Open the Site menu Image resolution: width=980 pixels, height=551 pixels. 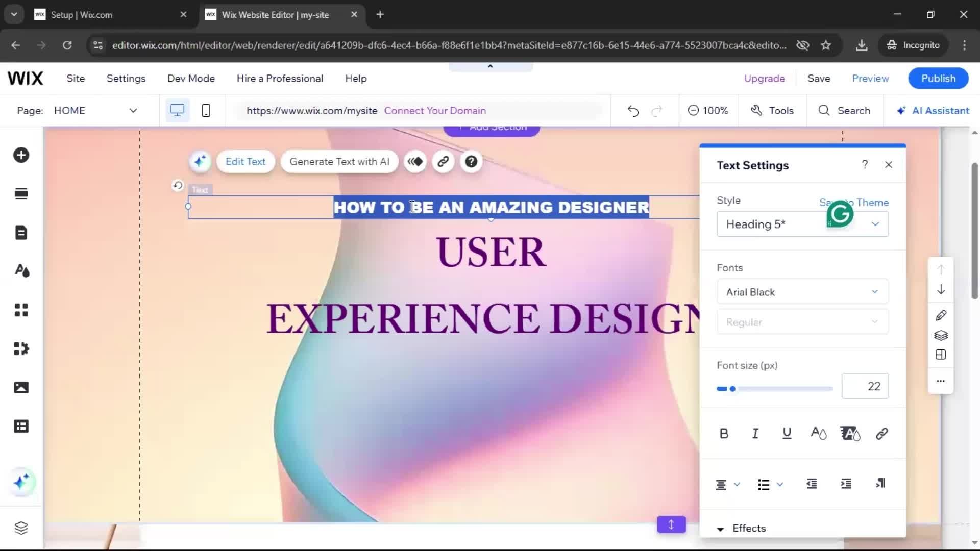(76, 79)
